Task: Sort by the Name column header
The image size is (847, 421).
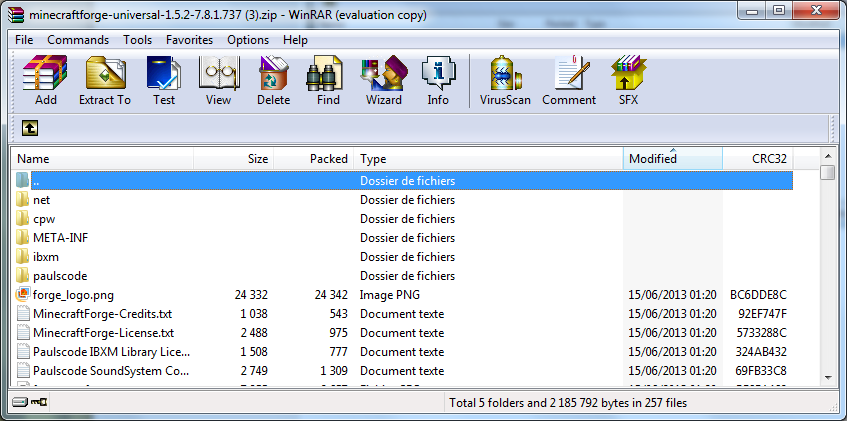Action: coord(103,159)
